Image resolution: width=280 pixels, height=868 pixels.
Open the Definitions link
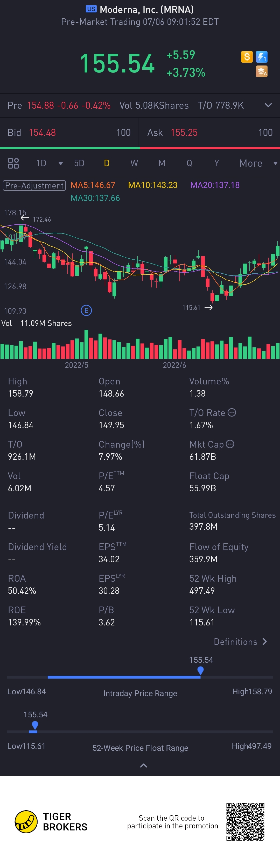[x=240, y=642]
